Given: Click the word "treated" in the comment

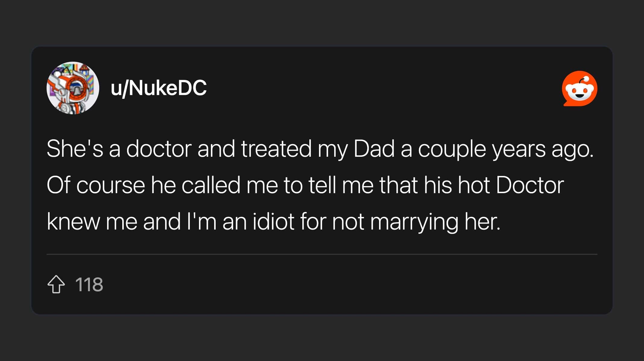Looking at the screenshot, I should (x=276, y=149).
